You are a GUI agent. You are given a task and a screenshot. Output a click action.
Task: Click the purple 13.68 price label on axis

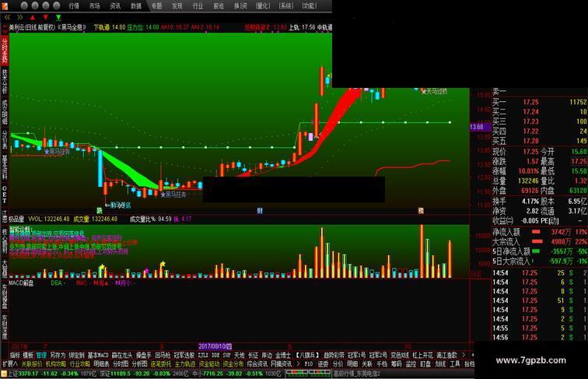481,127
